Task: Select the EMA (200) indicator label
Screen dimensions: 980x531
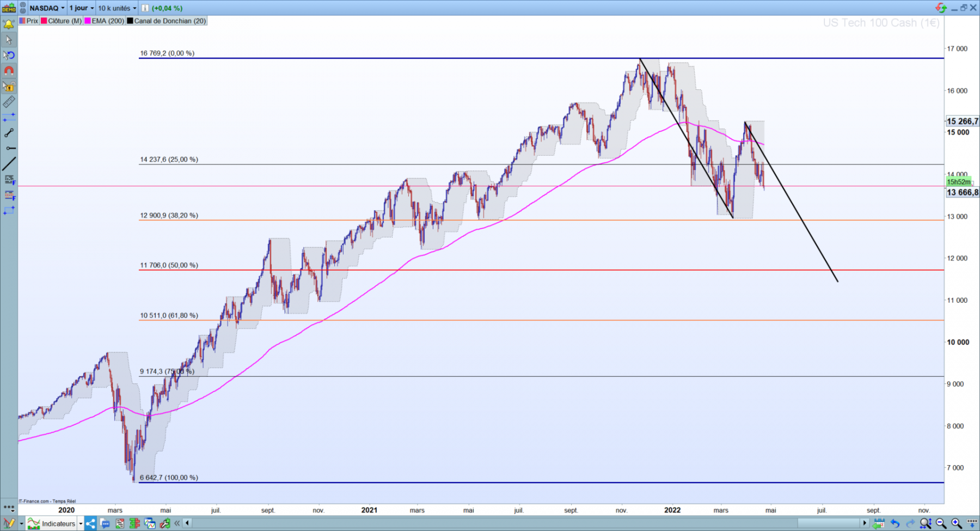Action: point(108,21)
